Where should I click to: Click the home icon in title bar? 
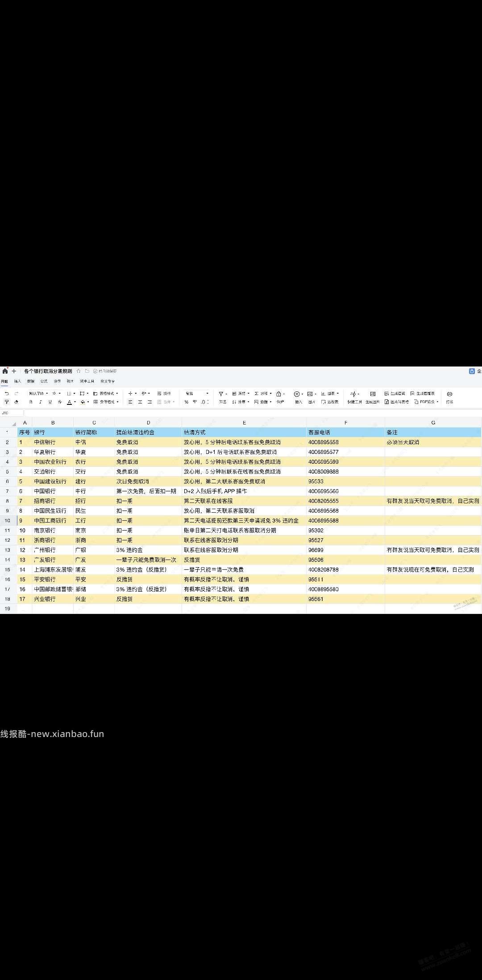click(5, 371)
